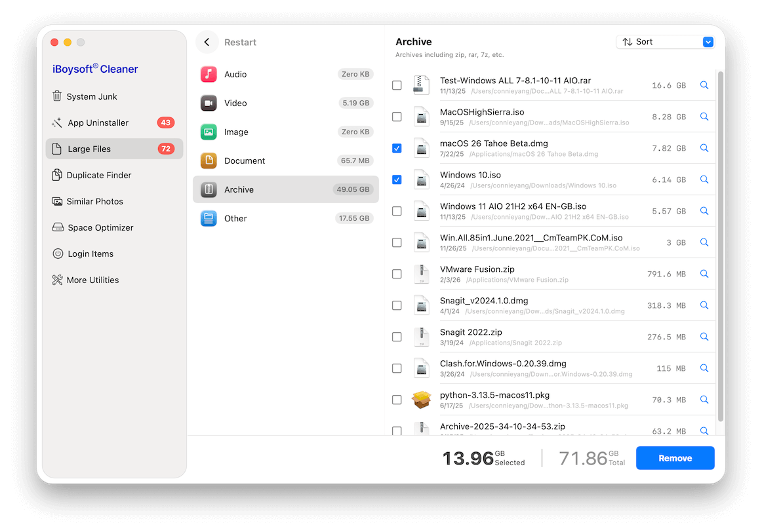This screenshot has width=762, height=532.
Task: Click the Restart link text
Action: 240,43
